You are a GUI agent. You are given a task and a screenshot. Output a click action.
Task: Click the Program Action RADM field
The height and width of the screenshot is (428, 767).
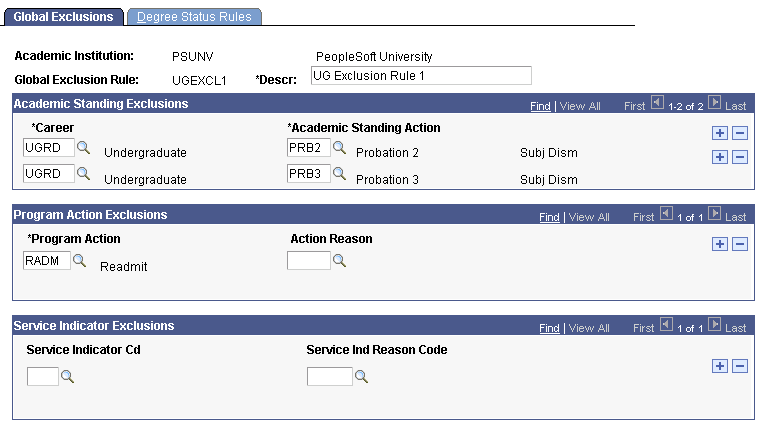pos(45,261)
